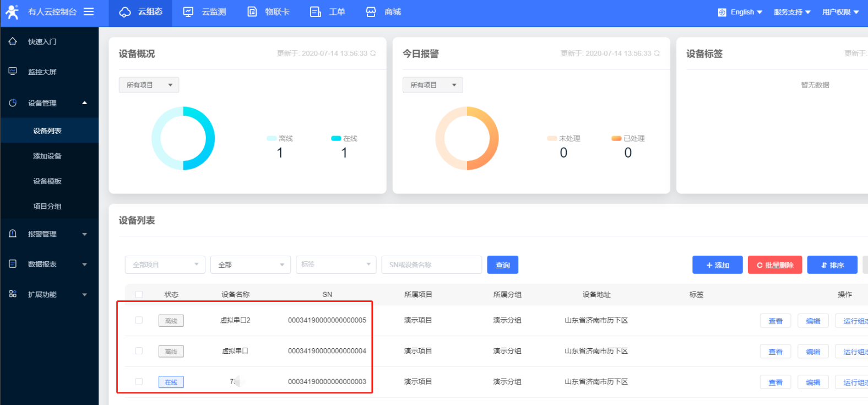Expand the 标签 filter dropdown

(x=335, y=264)
